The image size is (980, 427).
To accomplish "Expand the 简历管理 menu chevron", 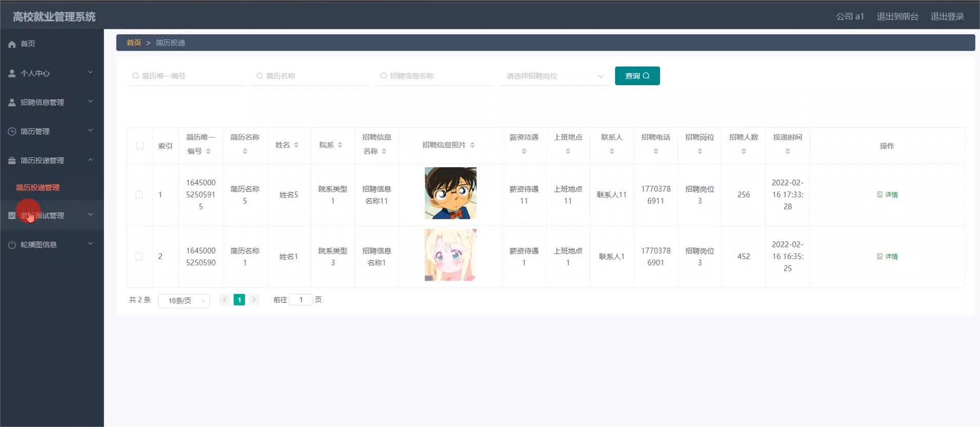I will pyautogui.click(x=90, y=130).
